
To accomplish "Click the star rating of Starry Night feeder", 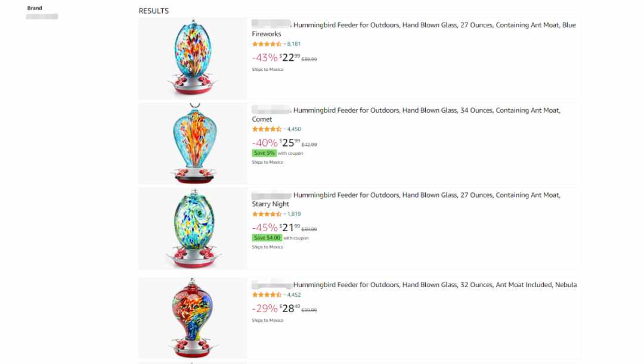I will pyautogui.click(x=267, y=214).
